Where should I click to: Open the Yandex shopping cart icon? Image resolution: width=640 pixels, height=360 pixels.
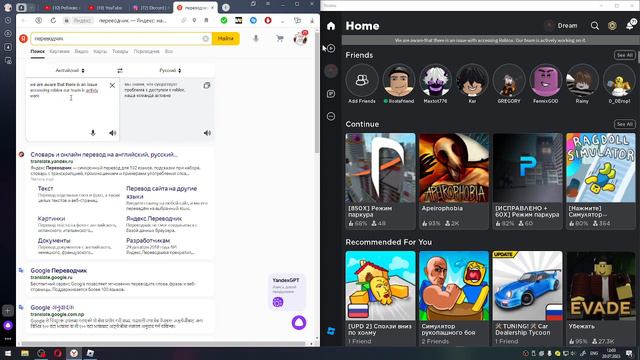tap(280, 38)
